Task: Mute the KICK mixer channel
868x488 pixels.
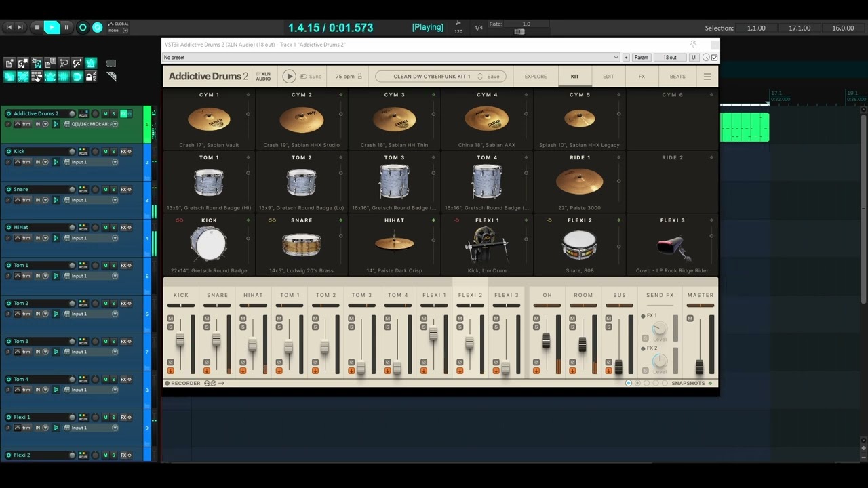Action: (170, 319)
